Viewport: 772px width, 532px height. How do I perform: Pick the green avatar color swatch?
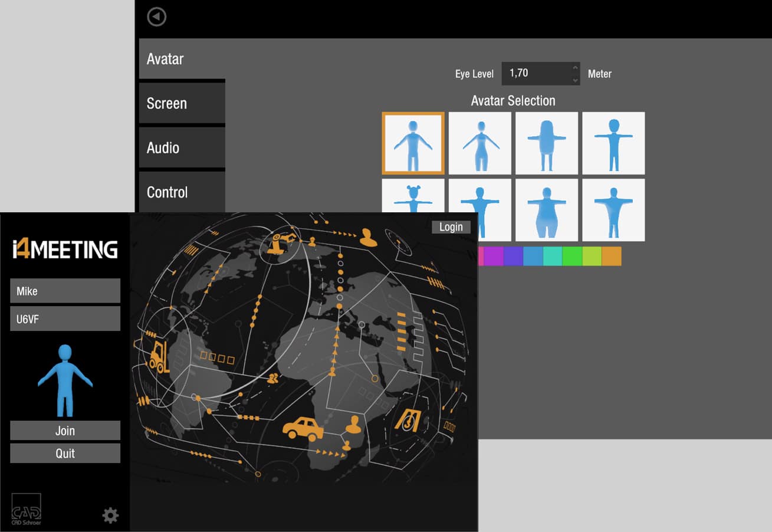(x=572, y=256)
